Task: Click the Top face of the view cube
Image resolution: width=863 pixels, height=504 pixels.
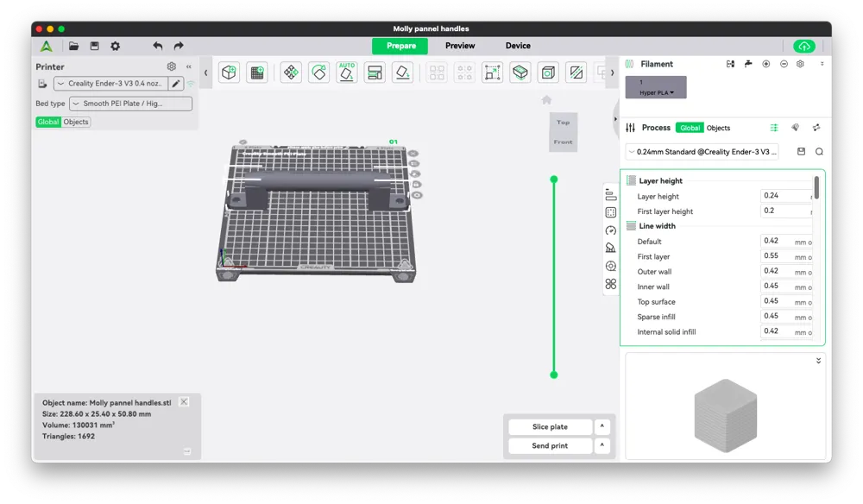Action: (563, 123)
